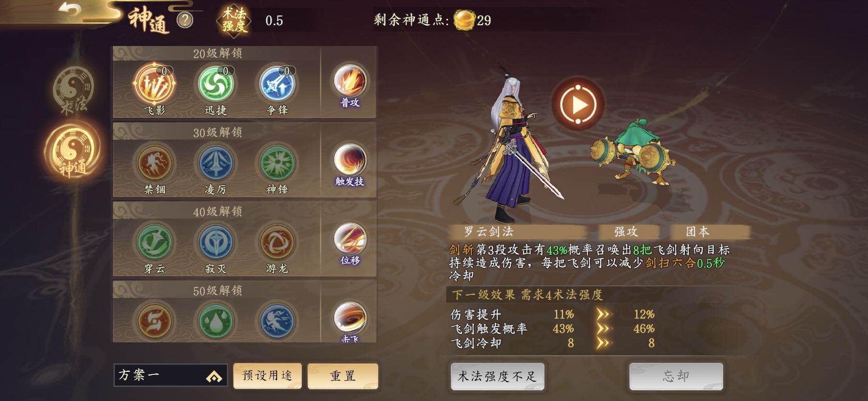868x401 pixels.
Task: Click the 预设用途 button
Action: 267,376
